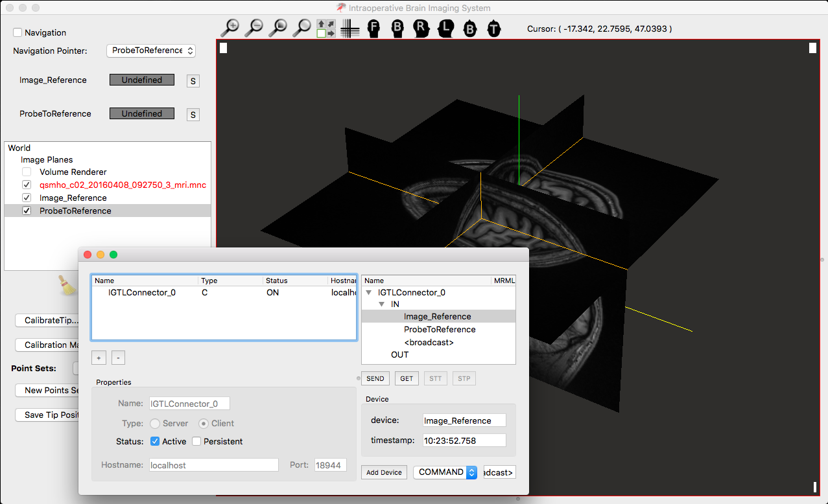This screenshot has height=504, width=828.
Task: Open the Navigation Pointer dropdown
Action: pos(150,51)
